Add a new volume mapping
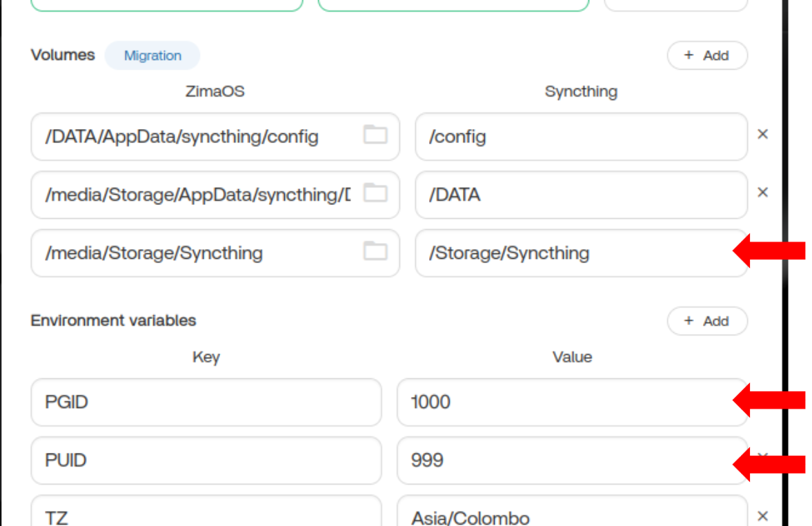 (706, 56)
